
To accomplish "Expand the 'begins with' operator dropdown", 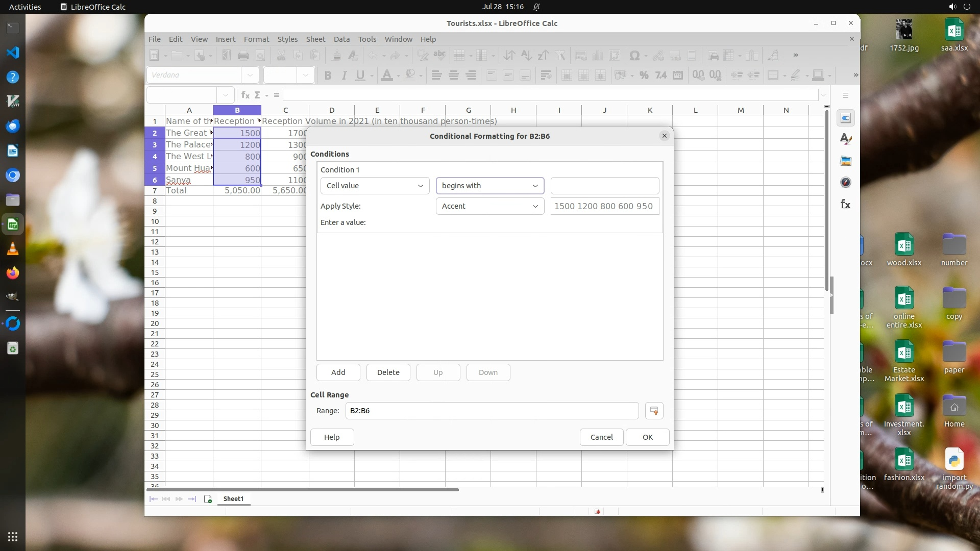I will click(489, 186).
